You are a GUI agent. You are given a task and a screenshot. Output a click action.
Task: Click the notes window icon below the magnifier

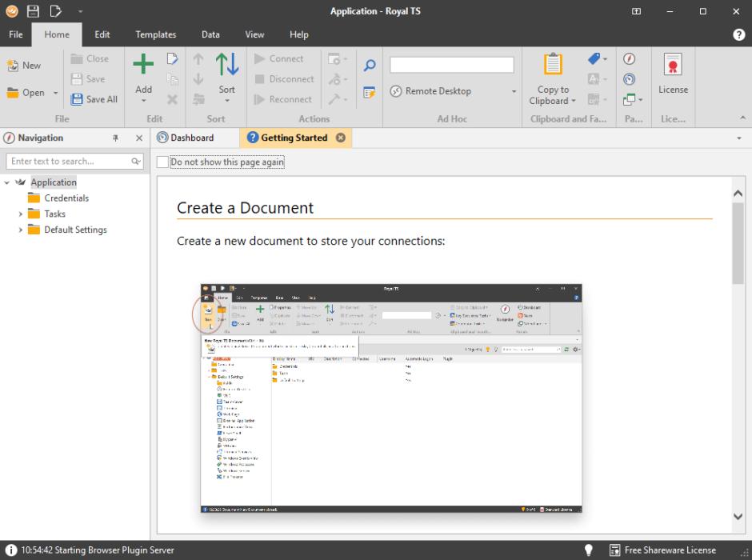tap(370, 92)
